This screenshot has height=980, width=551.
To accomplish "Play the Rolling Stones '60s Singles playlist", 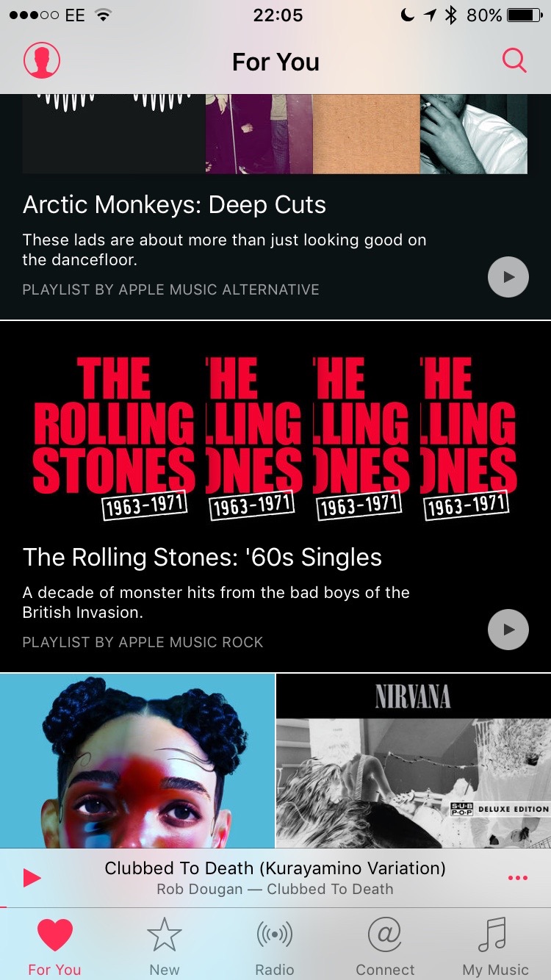I will coord(508,630).
